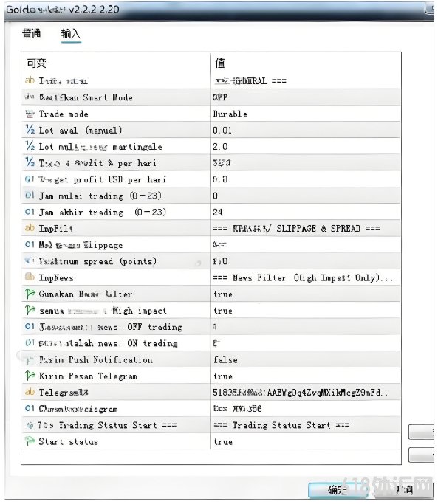
Task: Select the 'SLIPPAGE & SPREAD ===' value cell
Action: point(305,228)
